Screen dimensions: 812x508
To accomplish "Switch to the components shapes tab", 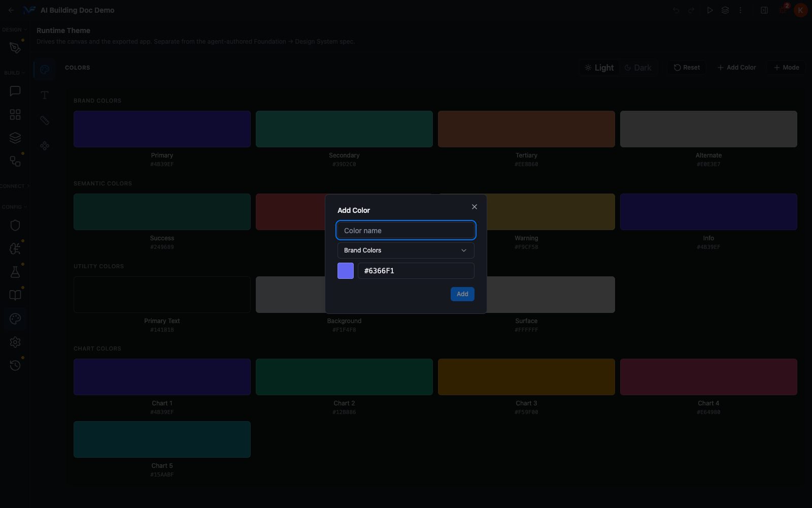I will (x=45, y=146).
